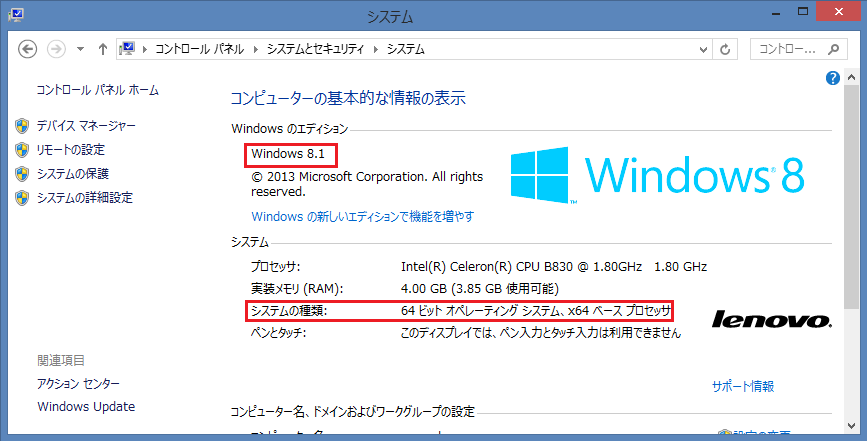
Task: Click the Windows 8 logo image
Action: coord(657,175)
